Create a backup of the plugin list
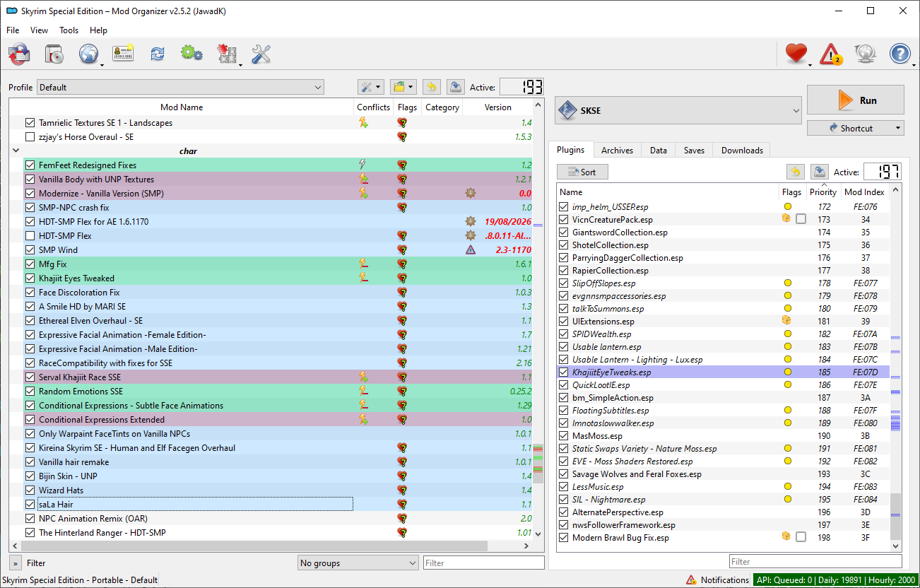 click(820, 172)
